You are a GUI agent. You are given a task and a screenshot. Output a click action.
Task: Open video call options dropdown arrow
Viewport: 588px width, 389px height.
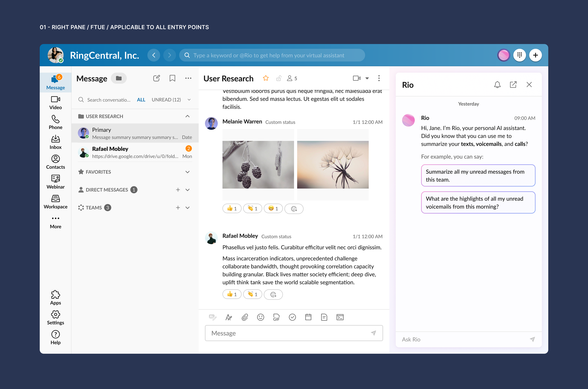click(x=367, y=79)
